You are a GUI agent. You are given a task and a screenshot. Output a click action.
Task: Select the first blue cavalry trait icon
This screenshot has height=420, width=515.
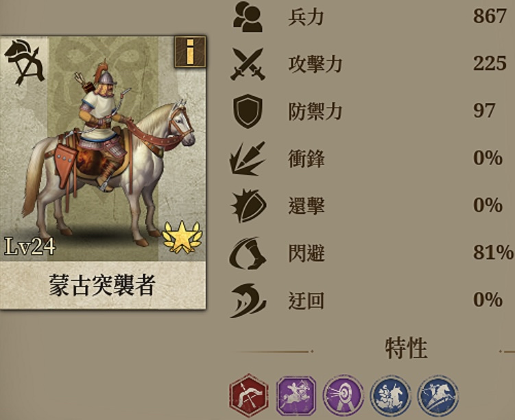point(390,396)
